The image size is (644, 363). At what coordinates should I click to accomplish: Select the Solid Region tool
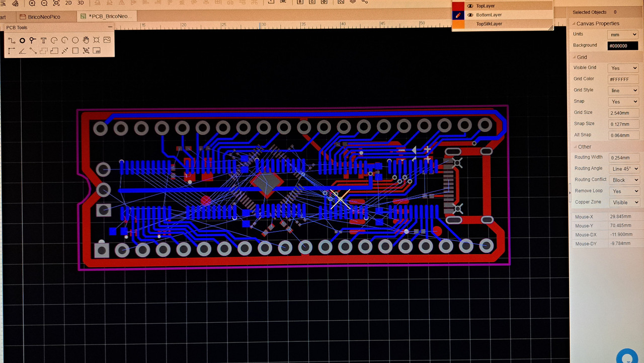click(54, 51)
